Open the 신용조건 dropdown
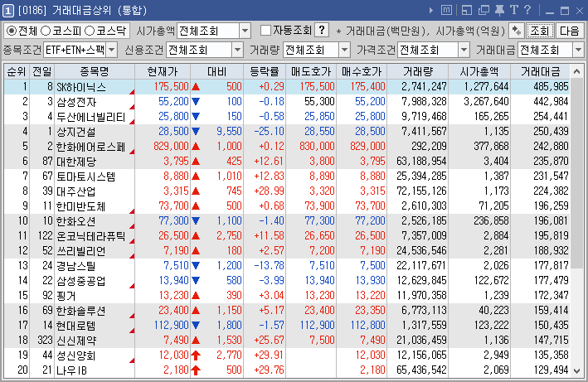588x382 pixels. click(237, 50)
